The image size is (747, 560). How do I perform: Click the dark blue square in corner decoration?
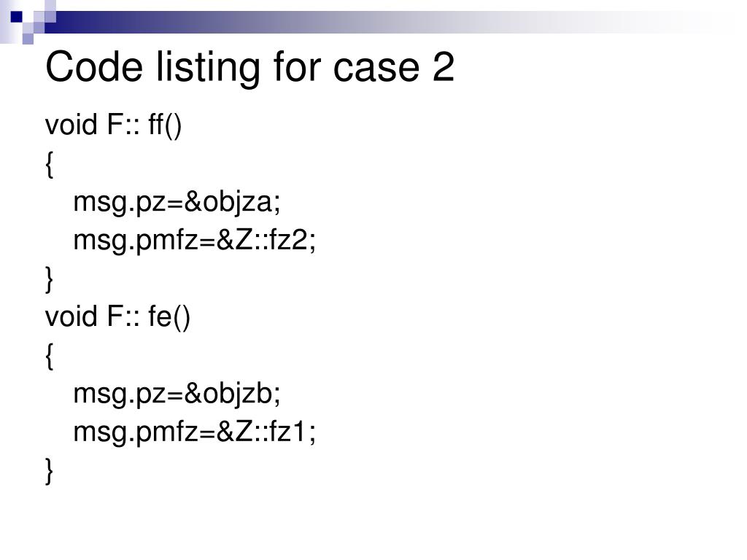(16, 17)
